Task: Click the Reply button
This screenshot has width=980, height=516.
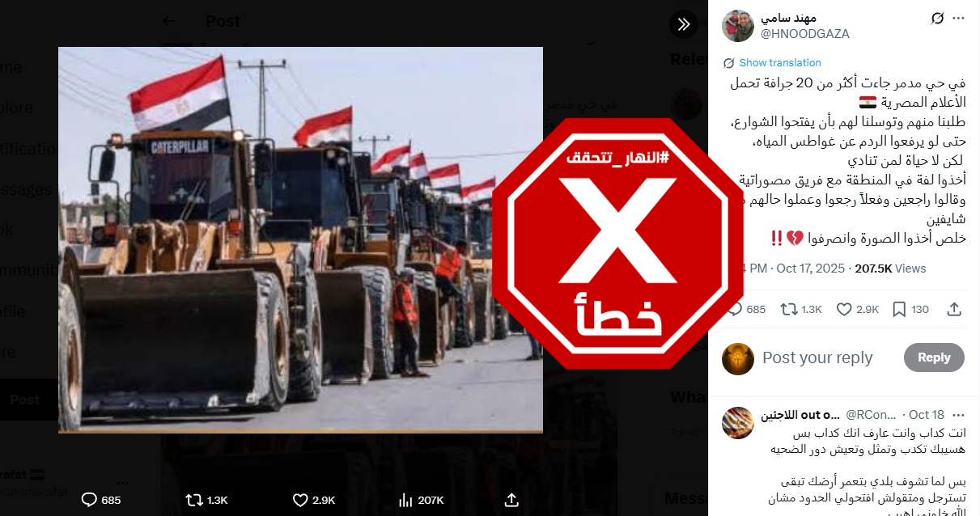Action: [934, 357]
